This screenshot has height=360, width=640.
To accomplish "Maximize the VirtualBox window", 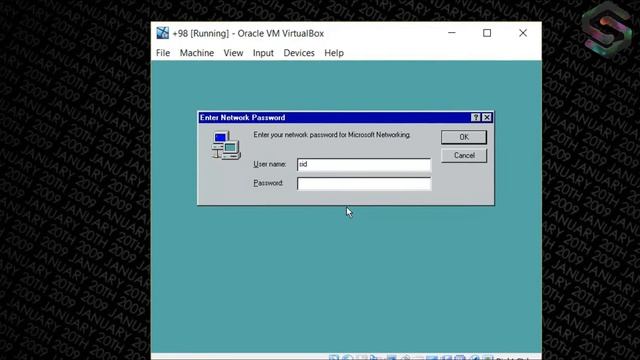I will coord(487,33).
